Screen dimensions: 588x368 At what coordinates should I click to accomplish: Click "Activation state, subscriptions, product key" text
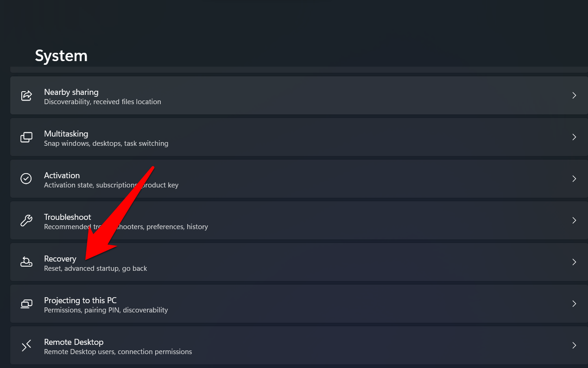click(x=111, y=185)
